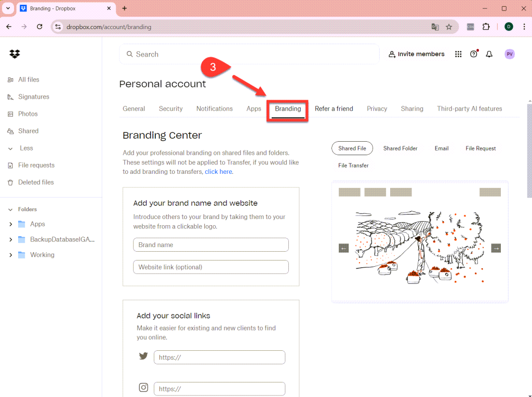Open the Apps settings tab
Screen dimensions: 532x397
coord(254,109)
